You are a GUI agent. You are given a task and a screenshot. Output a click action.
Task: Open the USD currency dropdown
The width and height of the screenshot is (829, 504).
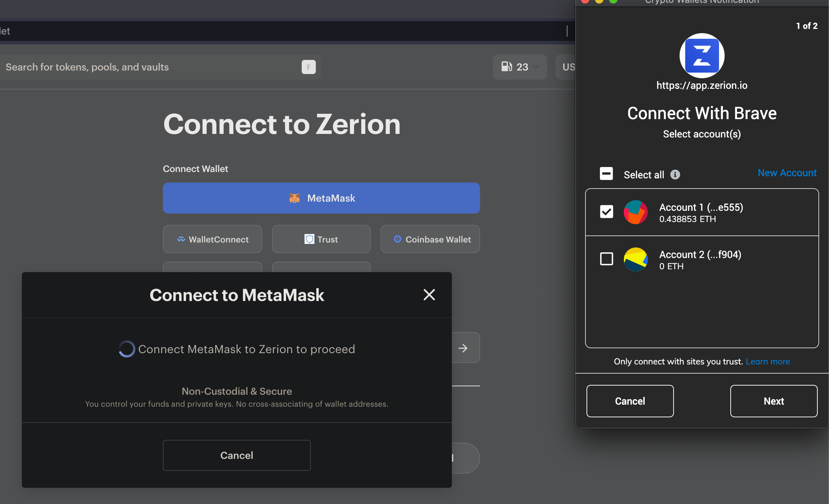click(x=567, y=67)
